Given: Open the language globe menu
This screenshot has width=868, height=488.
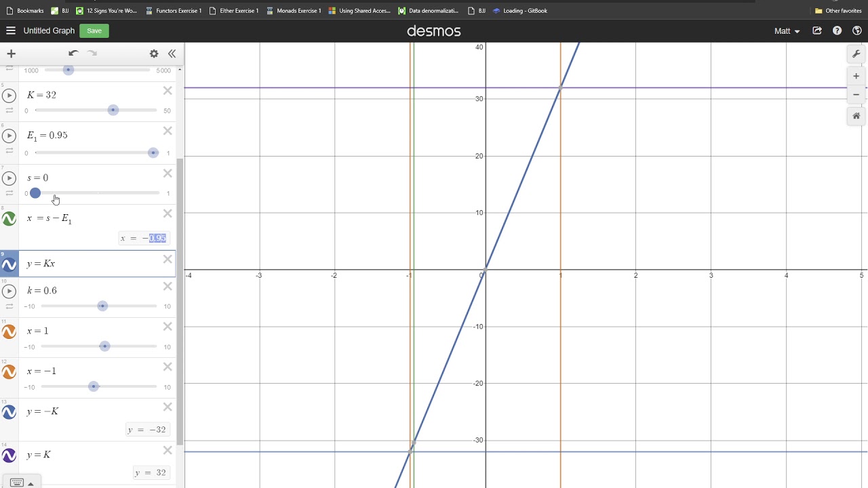Looking at the screenshot, I should (x=856, y=30).
